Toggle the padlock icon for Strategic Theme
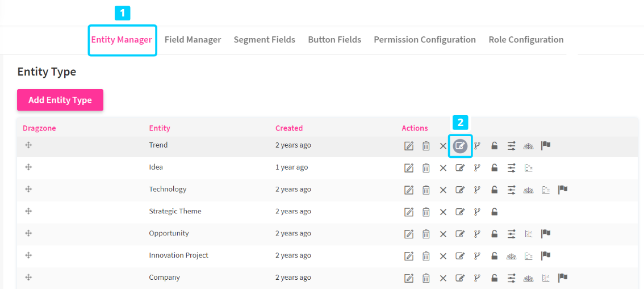Image resolution: width=644 pixels, height=290 pixels. pos(494,212)
